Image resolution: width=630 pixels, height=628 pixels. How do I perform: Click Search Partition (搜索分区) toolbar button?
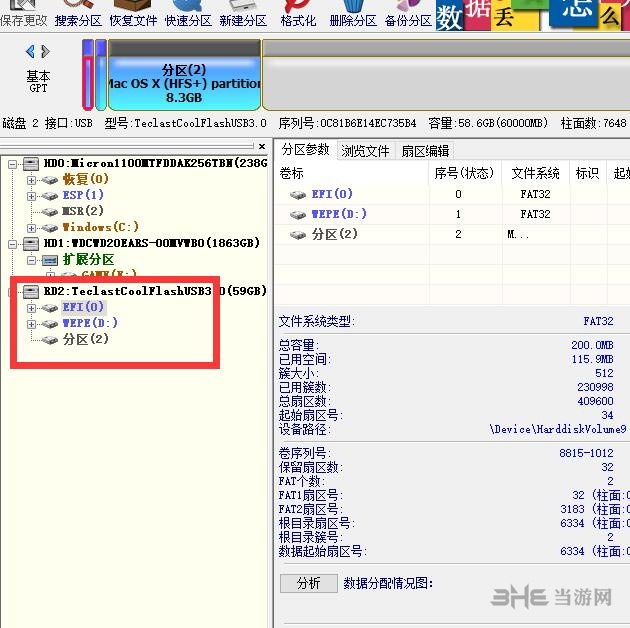(78, 14)
